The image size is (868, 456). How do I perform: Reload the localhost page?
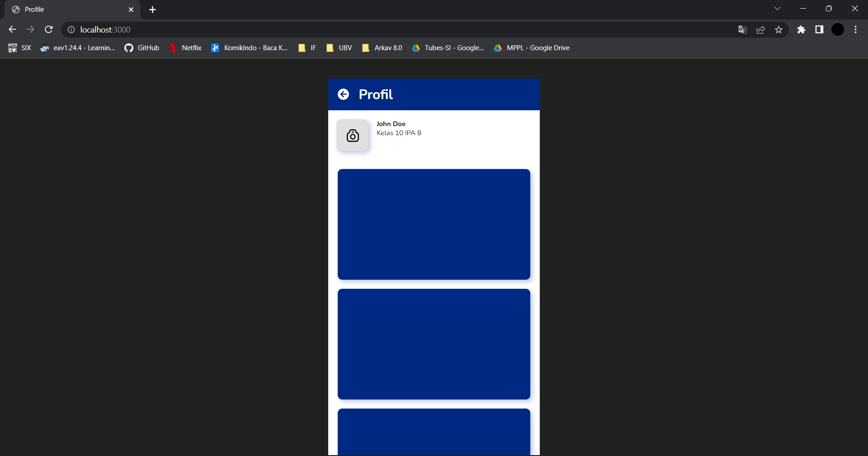click(x=49, y=29)
